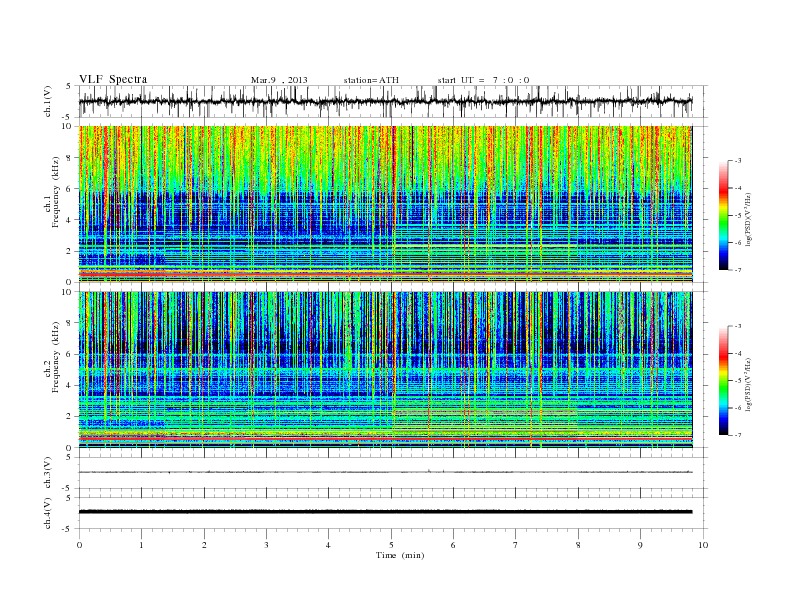Click the time axis tick label "0"
This screenshot has height=612, width=792.
click(x=79, y=545)
